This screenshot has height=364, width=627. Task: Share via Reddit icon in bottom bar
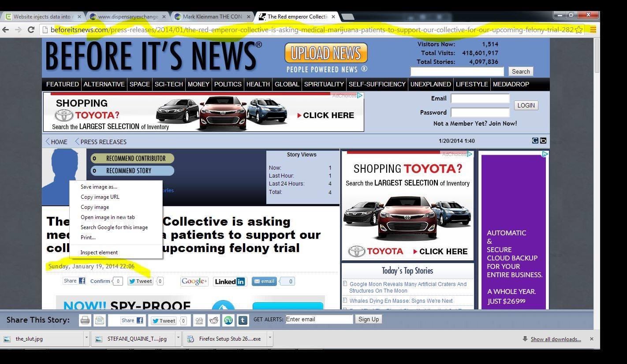pos(214,320)
